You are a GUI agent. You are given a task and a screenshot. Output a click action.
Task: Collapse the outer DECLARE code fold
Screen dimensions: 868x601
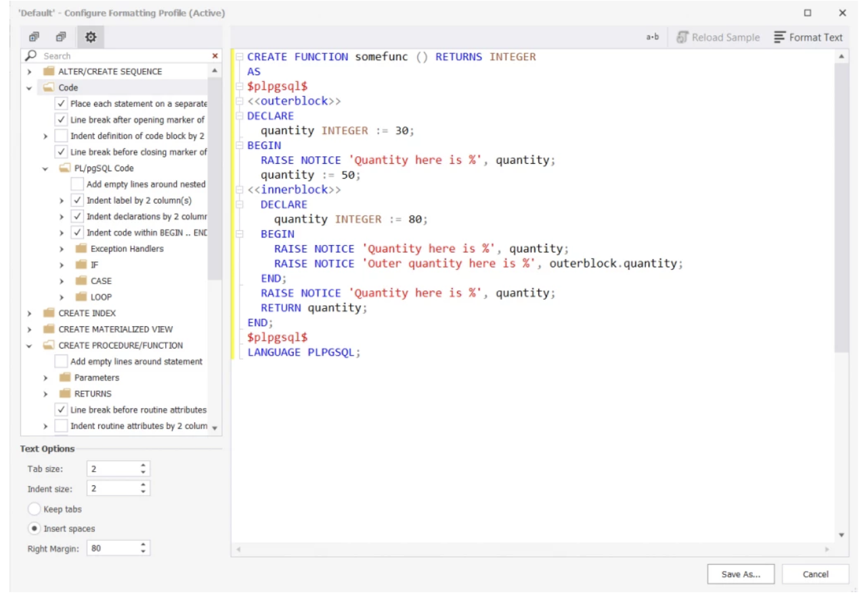(x=239, y=116)
